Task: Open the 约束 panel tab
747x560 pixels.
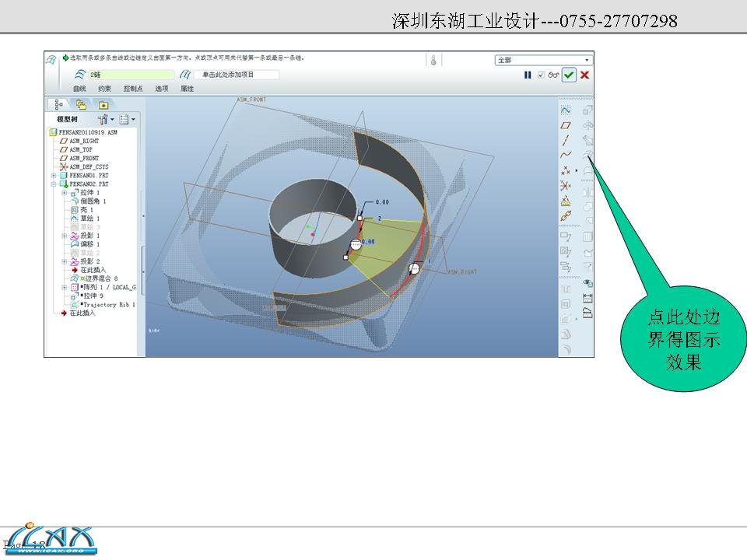Action: tap(104, 89)
